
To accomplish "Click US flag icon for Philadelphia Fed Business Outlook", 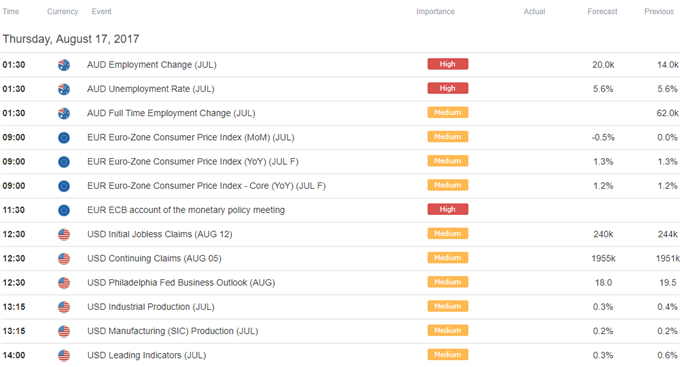I will tap(64, 283).
